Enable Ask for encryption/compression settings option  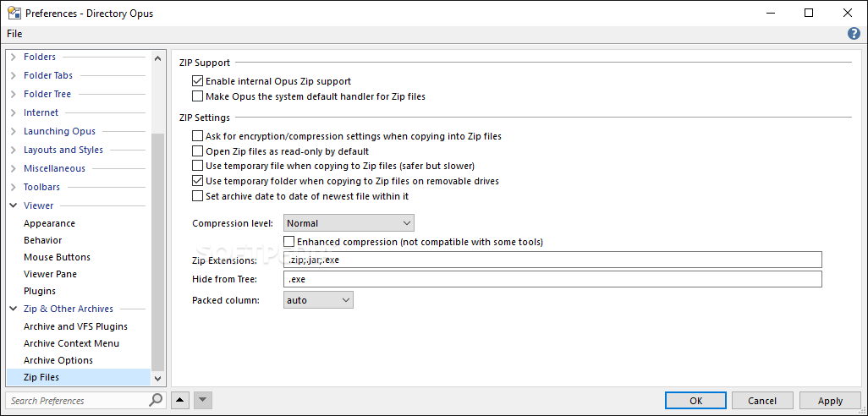click(197, 135)
